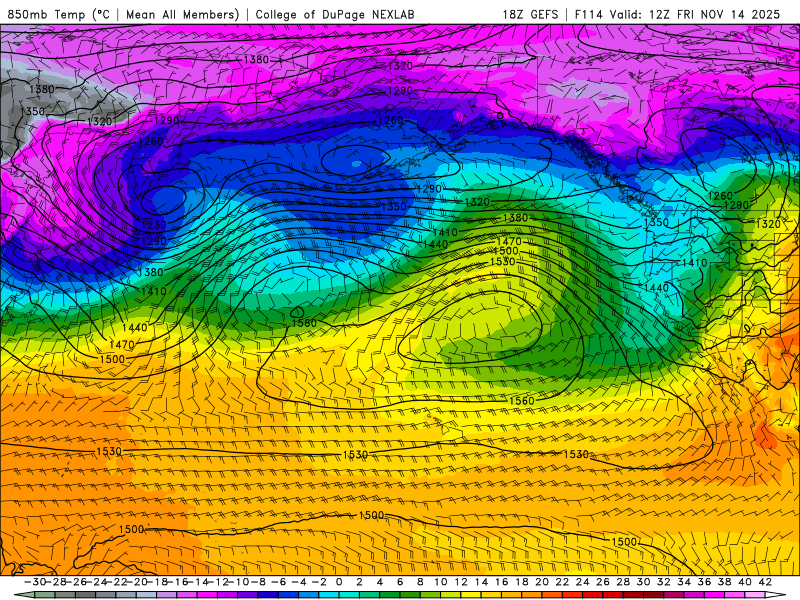This screenshot has height=600, width=800.
Task: Select the 36 legend label
Action: tap(705, 582)
